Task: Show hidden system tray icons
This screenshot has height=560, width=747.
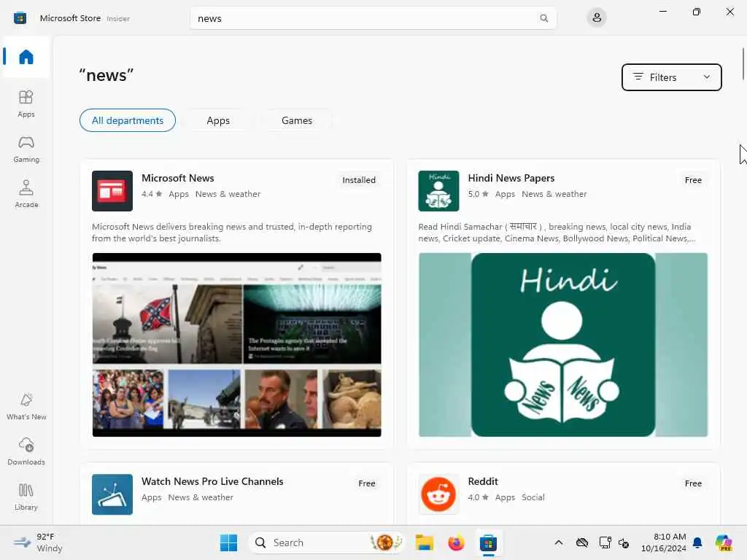Action: [559, 542]
